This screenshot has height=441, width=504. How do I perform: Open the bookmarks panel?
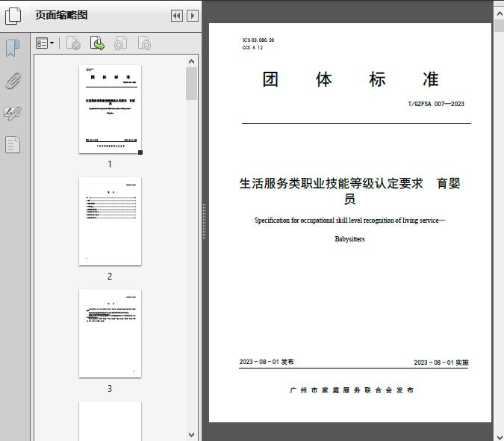pyautogui.click(x=13, y=49)
